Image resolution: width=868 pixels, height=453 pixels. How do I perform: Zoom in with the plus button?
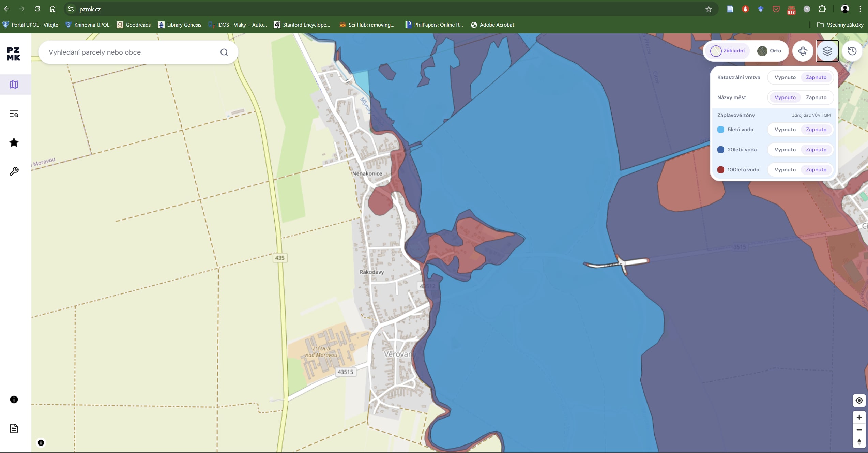click(859, 417)
